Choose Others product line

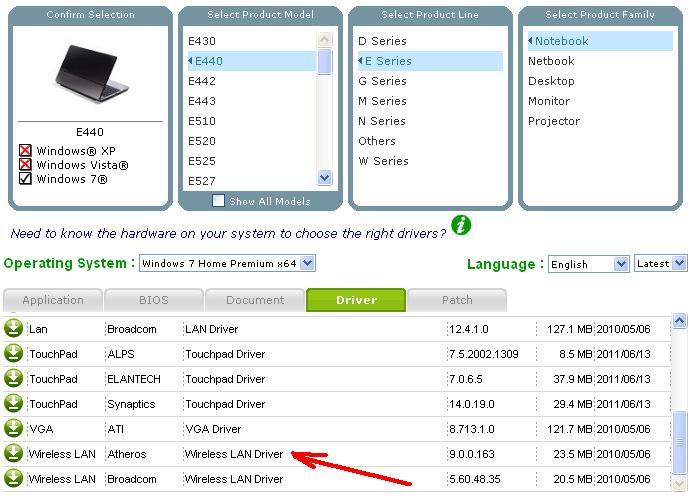coord(377,141)
